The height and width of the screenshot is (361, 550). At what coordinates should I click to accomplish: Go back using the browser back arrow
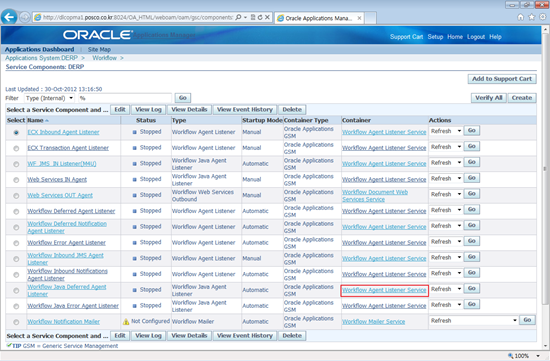pyautogui.click(x=9, y=17)
